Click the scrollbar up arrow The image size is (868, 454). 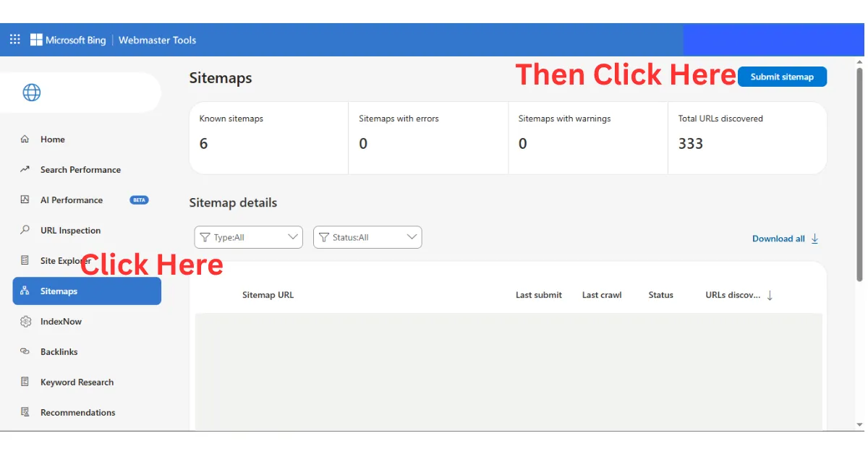[859, 62]
